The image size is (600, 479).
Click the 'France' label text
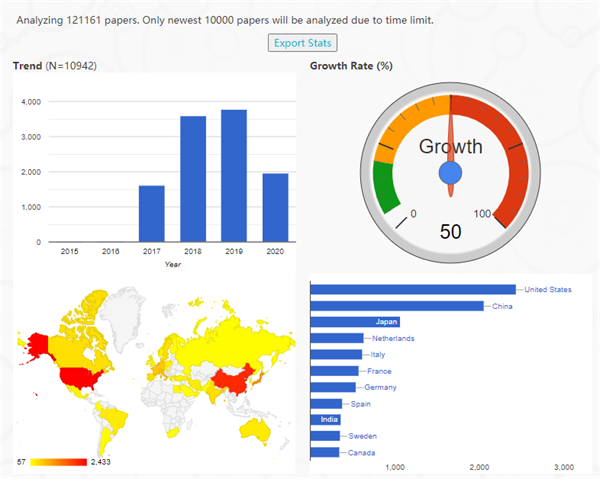point(379,371)
